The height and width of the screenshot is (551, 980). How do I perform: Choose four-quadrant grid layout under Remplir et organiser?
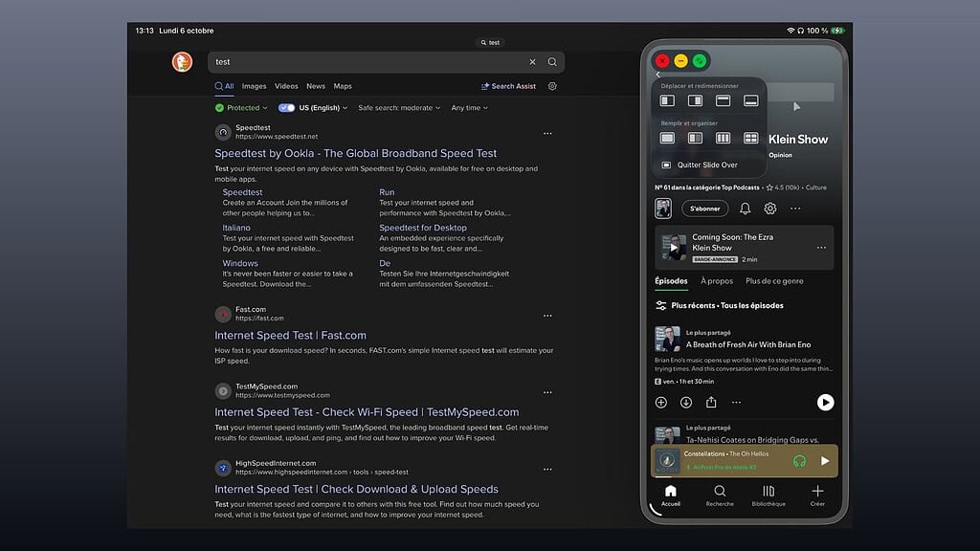click(x=750, y=138)
